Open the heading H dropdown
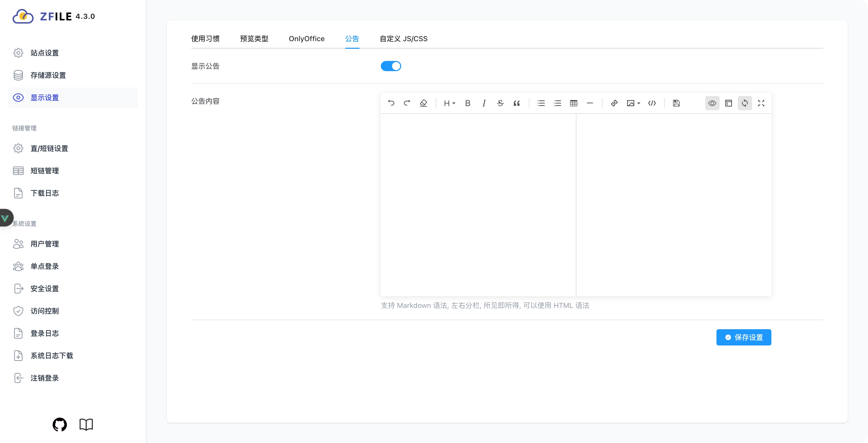Image resolution: width=868 pixels, height=443 pixels. pyautogui.click(x=449, y=103)
